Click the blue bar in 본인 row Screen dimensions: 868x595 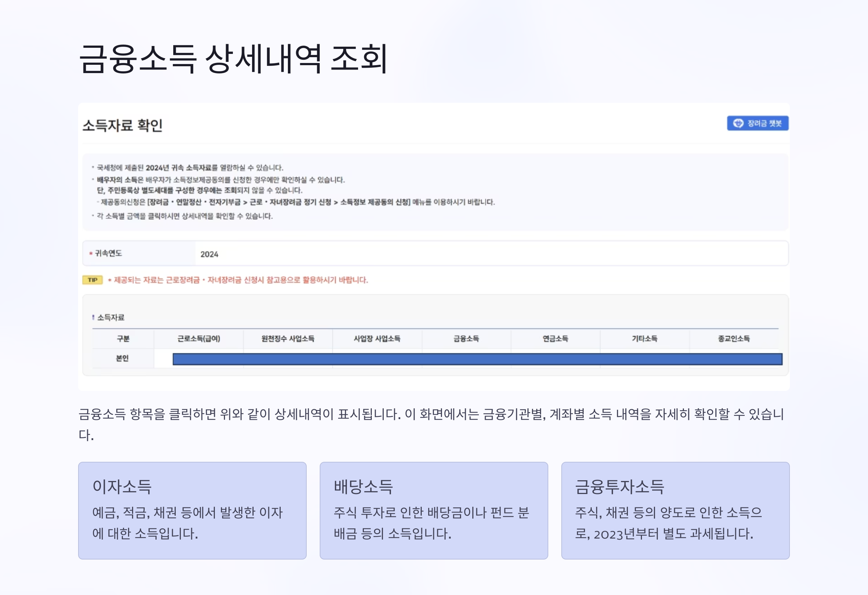pyautogui.click(x=477, y=359)
